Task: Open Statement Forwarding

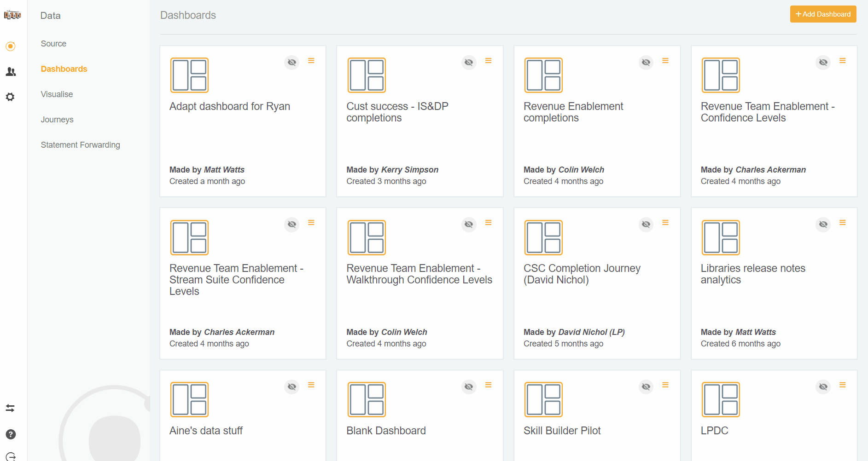Action: (x=81, y=144)
